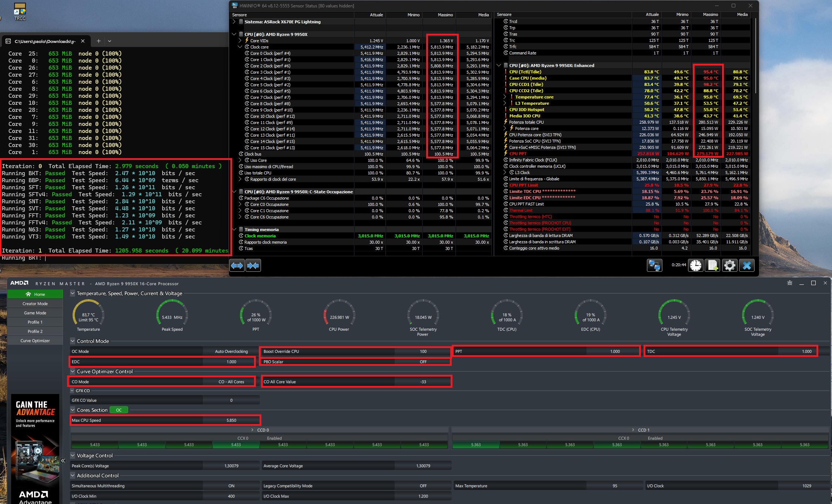This screenshot has width=832, height=504.
Task: Click the HWiNFO app icon in title bar
Action: point(235,6)
